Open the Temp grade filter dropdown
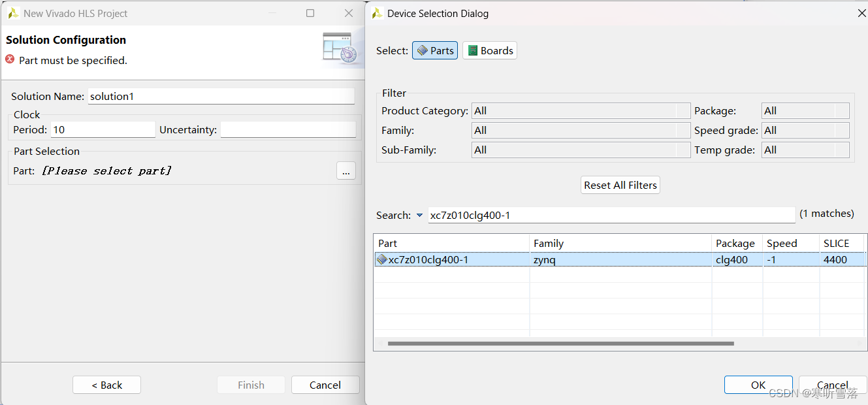 (x=805, y=150)
